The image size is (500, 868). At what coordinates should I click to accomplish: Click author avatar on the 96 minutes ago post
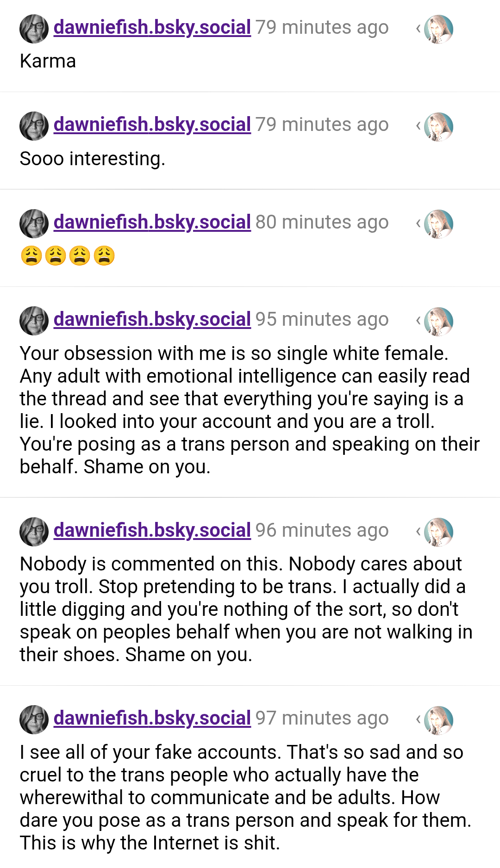[x=34, y=532]
